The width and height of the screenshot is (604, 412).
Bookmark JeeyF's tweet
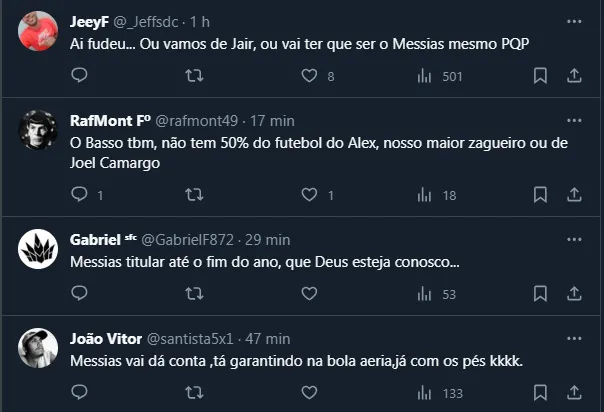click(x=540, y=76)
